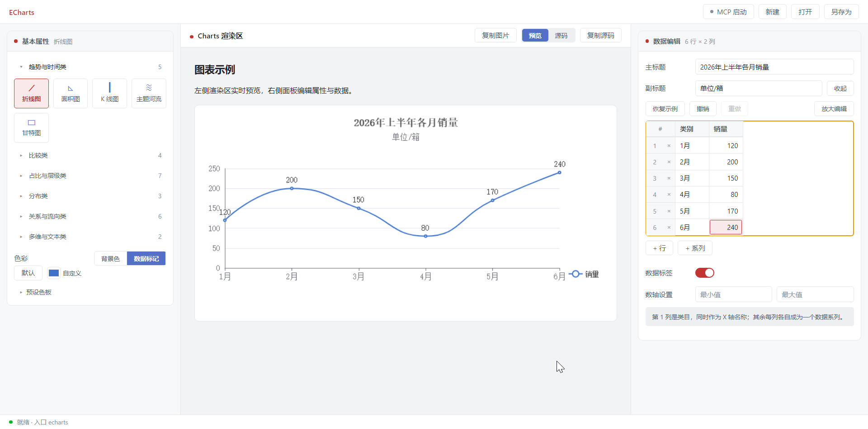Delete the 5月 row using the × icon
The width and height of the screenshot is (868, 429).
669,211
